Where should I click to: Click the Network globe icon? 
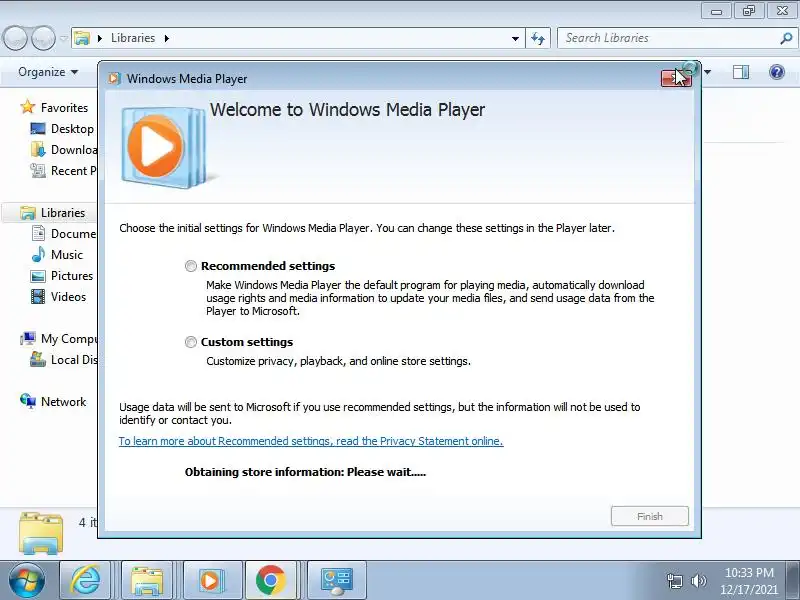click(x=28, y=401)
